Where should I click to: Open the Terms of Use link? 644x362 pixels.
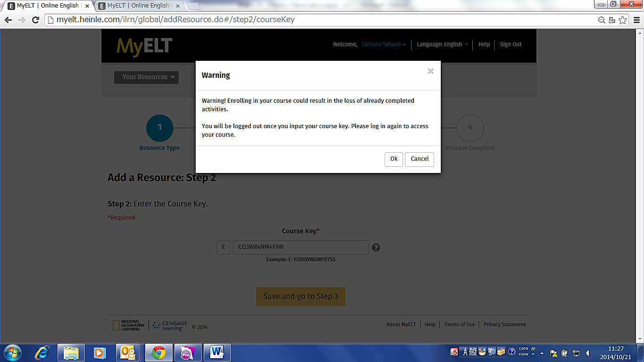point(460,324)
